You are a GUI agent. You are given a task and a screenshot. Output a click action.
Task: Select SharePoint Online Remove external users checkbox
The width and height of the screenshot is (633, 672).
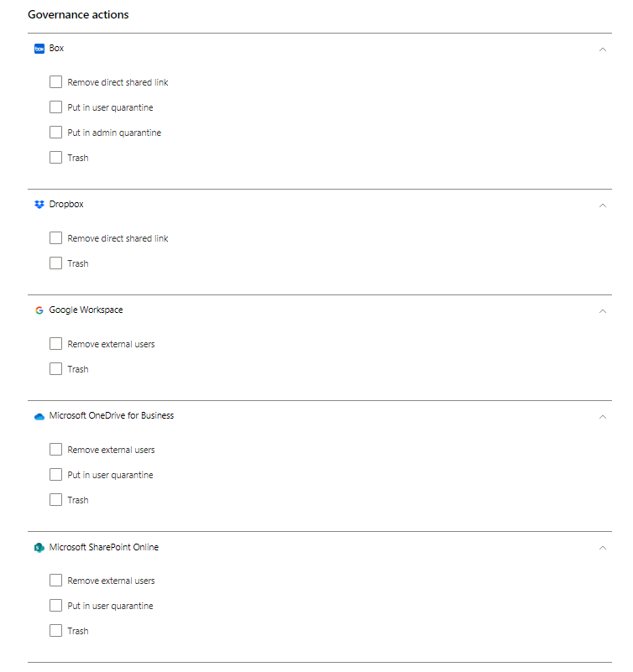[55, 581]
